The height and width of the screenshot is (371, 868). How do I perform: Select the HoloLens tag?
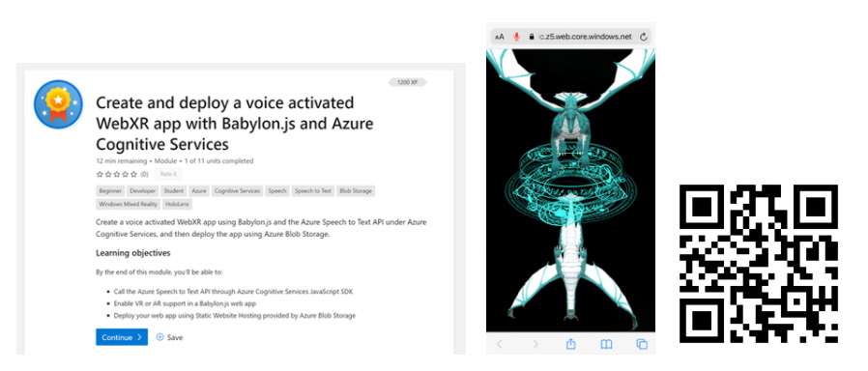(x=177, y=204)
